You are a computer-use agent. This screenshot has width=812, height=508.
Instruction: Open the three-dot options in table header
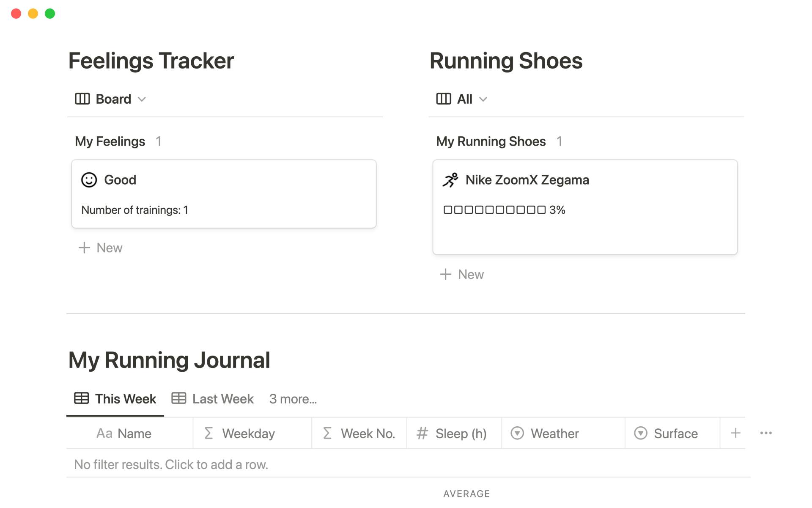tap(765, 433)
